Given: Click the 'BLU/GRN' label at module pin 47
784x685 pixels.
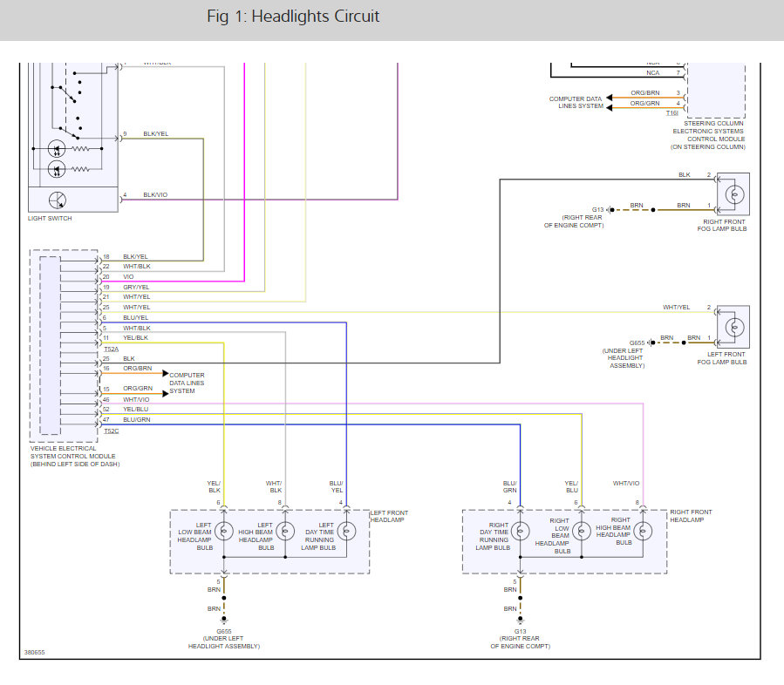Looking at the screenshot, I should [x=137, y=420].
